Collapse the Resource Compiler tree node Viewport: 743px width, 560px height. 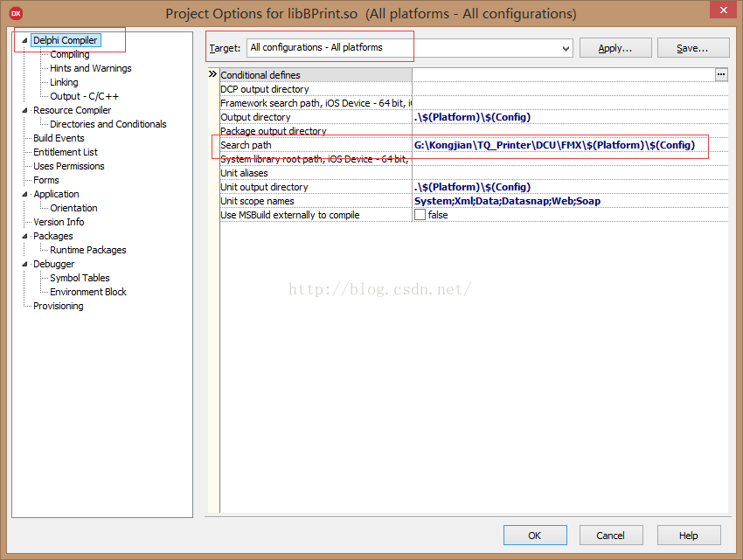24,110
